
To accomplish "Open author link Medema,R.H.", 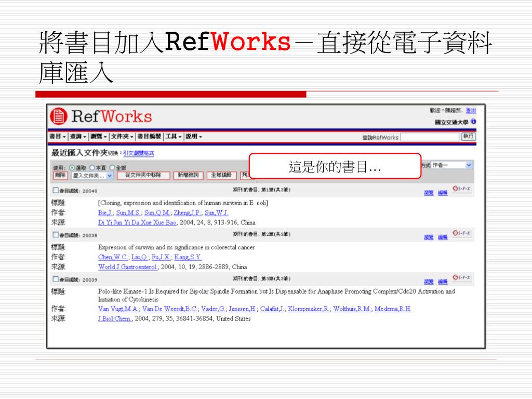I will 393,309.
